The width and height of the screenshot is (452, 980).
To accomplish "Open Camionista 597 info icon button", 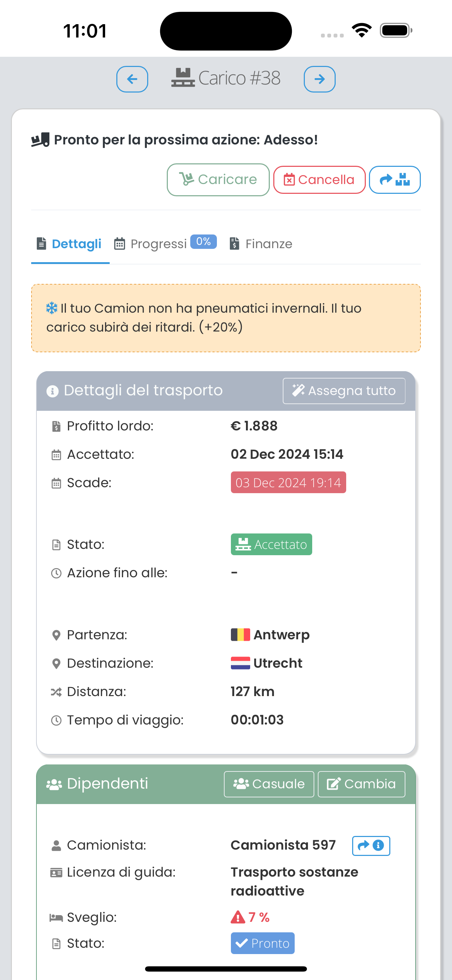I will [371, 845].
